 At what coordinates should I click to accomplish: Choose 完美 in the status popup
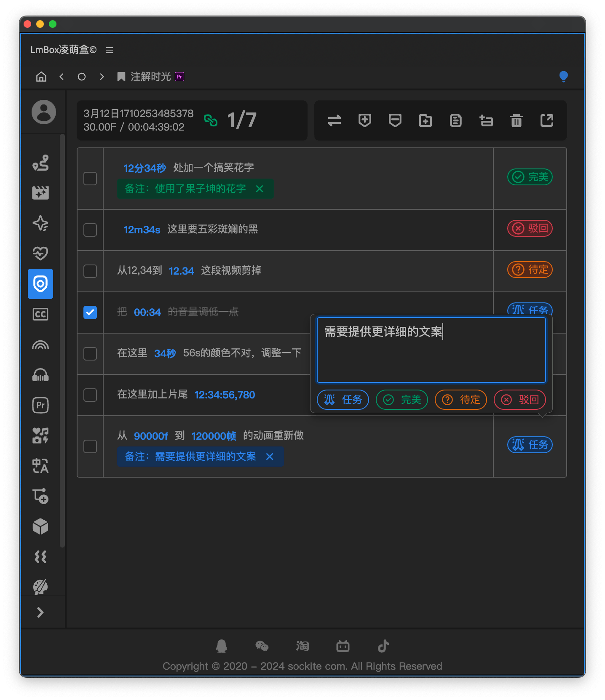[402, 400]
